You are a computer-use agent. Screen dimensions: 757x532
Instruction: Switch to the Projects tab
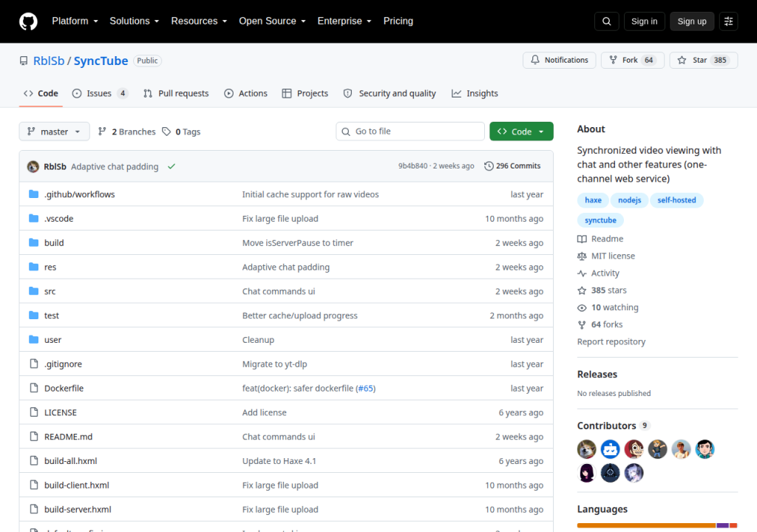[305, 94]
